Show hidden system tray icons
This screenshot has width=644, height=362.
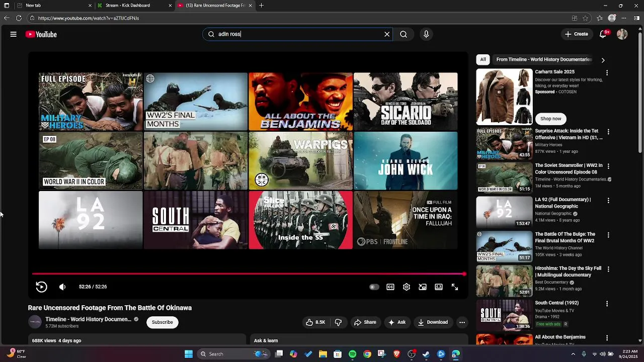573,354
